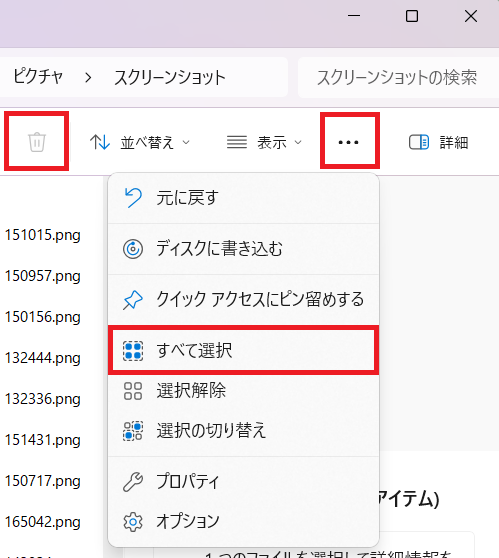Click the pin icon for クイック アクセス
This screenshot has width=499, height=558.
point(133,300)
